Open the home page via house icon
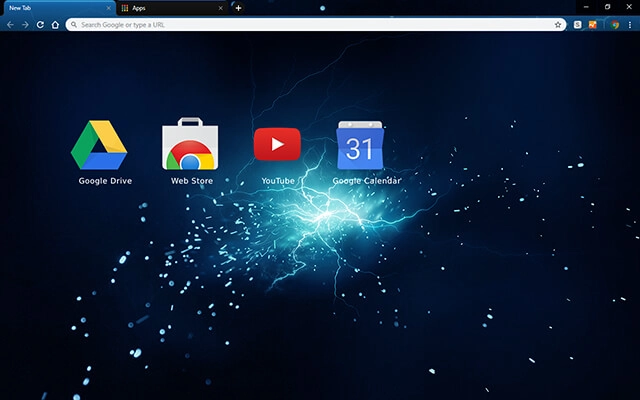Image resolution: width=640 pixels, height=400 pixels. click(x=55, y=25)
